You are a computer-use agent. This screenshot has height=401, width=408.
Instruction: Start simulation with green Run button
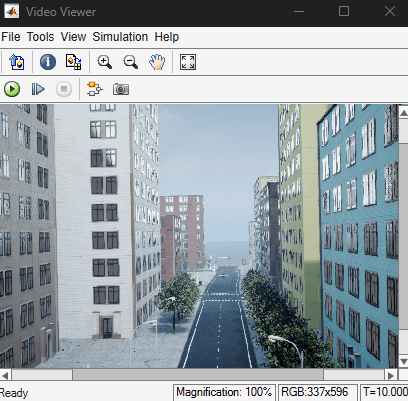tap(12, 89)
